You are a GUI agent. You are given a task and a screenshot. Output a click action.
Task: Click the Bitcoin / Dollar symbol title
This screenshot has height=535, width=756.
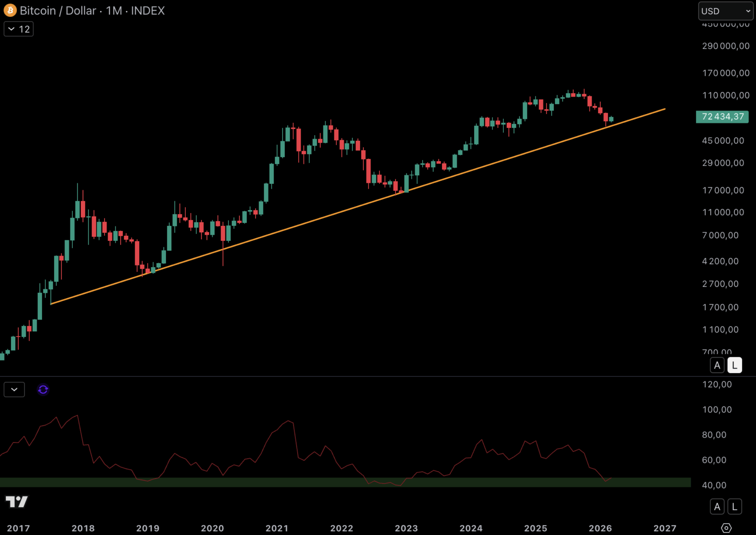tap(57, 11)
